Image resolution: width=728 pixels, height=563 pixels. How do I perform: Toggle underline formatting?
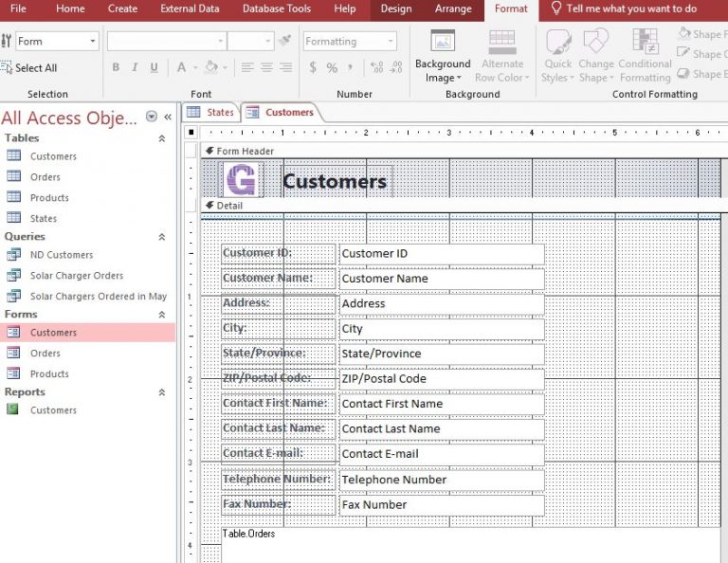[x=153, y=67]
